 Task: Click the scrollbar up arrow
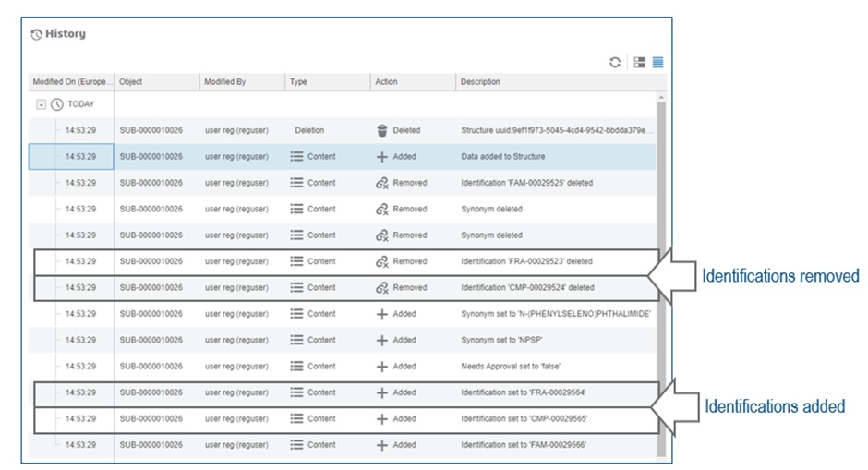(660, 97)
